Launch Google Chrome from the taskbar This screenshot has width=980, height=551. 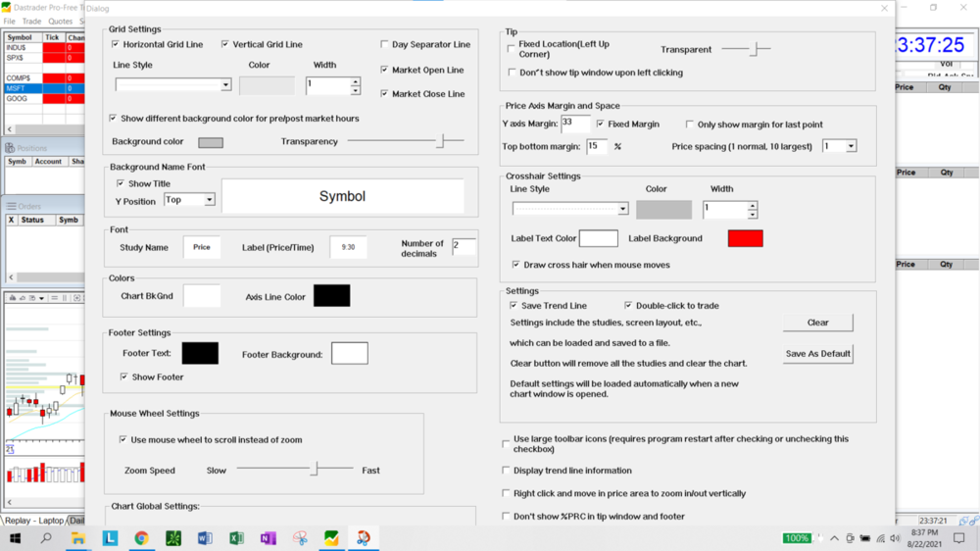point(141,538)
